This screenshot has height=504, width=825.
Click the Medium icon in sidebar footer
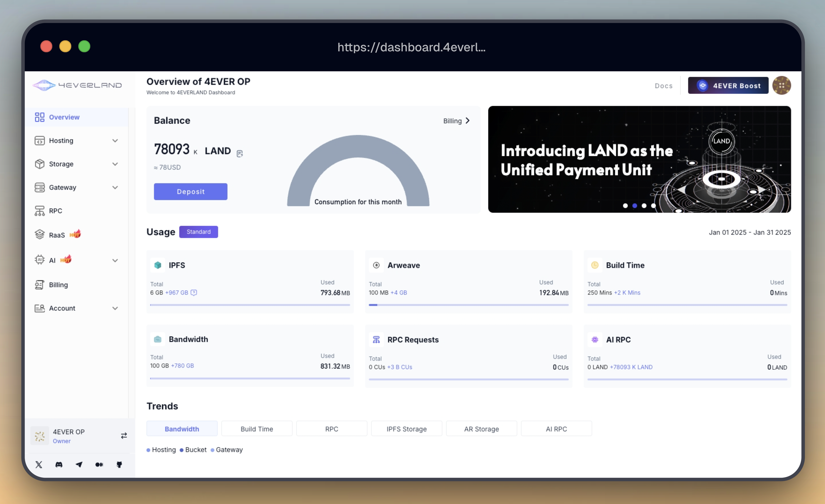pos(99,465)
